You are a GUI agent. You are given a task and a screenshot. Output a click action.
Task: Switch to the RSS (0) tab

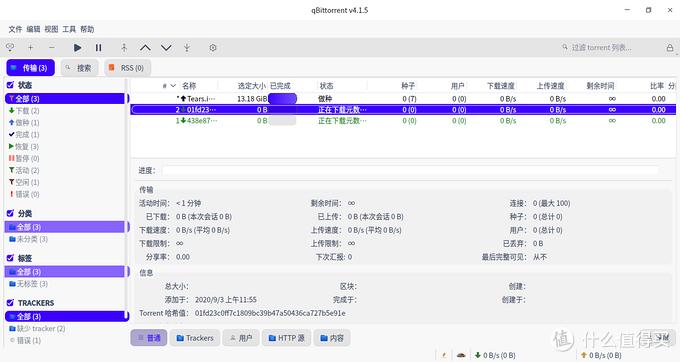(128, 68)
